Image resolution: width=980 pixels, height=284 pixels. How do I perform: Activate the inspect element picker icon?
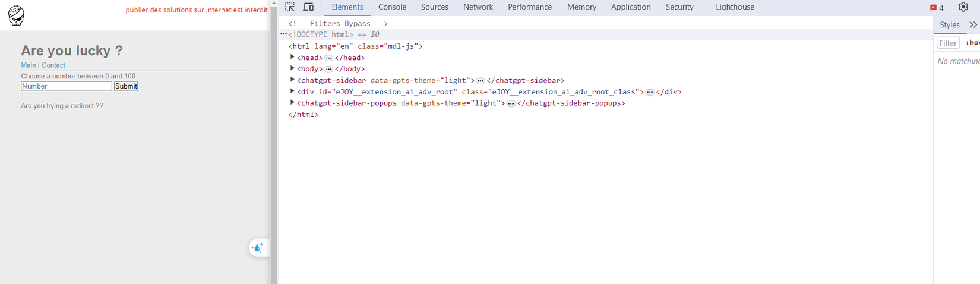point(290,7)
